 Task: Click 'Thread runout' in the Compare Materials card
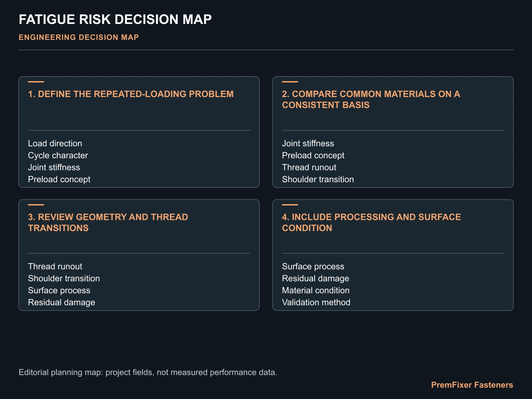pos(309,167)
